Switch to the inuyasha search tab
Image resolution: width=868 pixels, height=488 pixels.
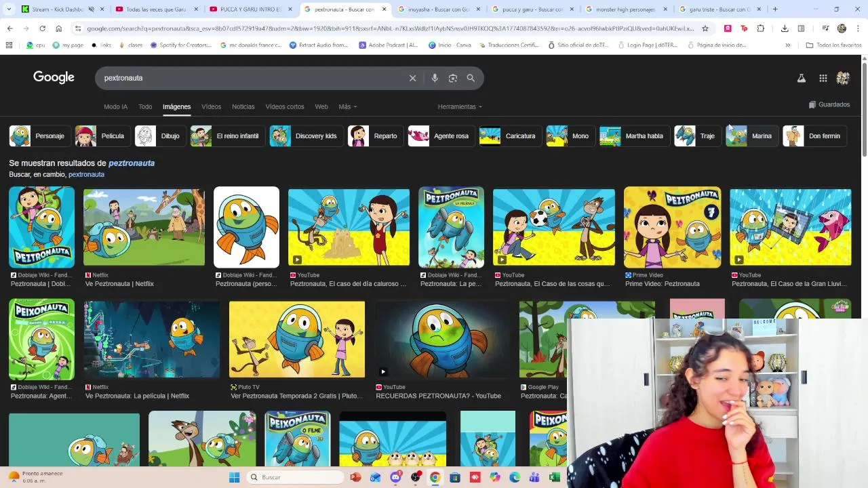(x=439, y=9)
